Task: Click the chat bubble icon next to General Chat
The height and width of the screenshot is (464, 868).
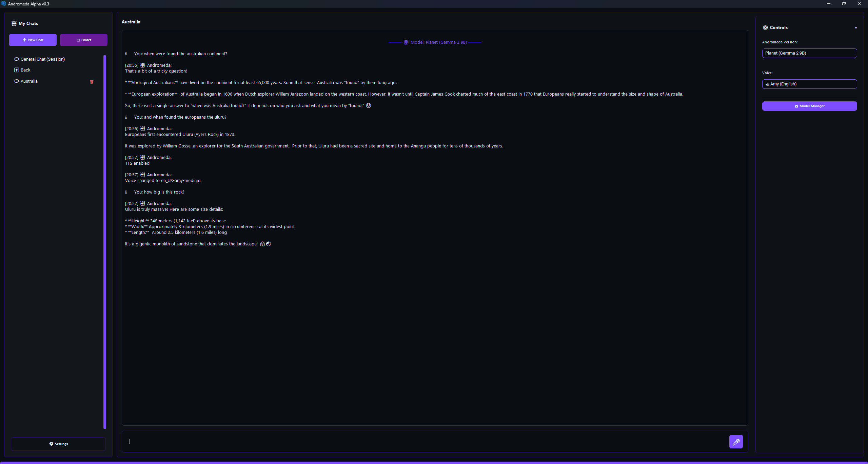Action: tap(17, 59)
